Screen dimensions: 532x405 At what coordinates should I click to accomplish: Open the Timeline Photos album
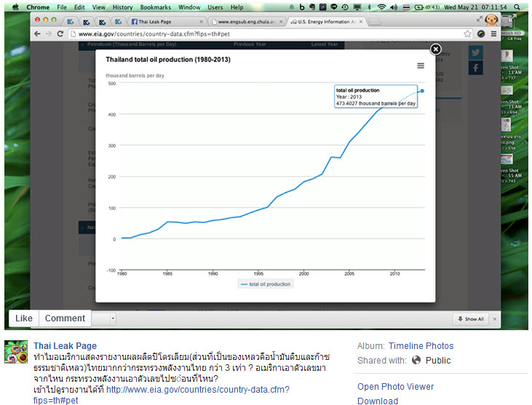pos(421,345)
